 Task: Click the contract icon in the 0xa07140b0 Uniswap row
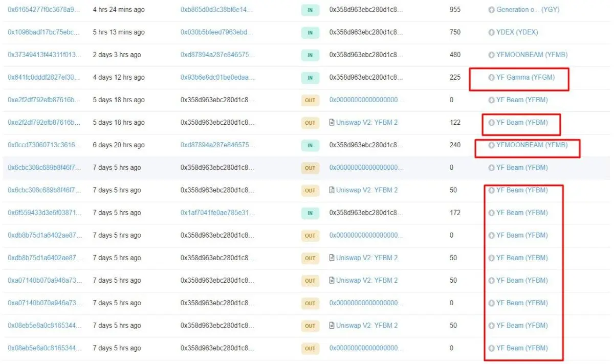coord(332,280)
